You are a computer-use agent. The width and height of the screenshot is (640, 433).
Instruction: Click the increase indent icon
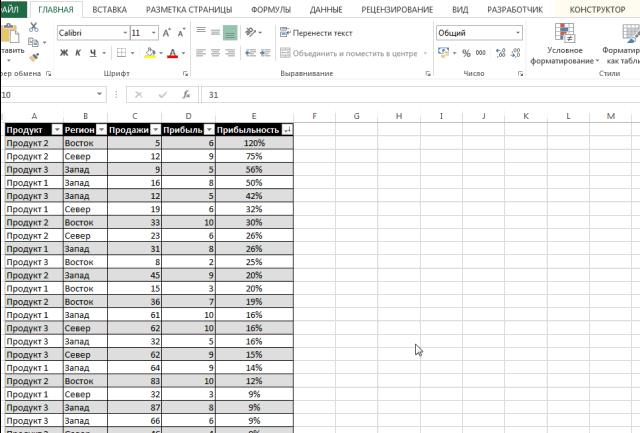coord(265,53)
